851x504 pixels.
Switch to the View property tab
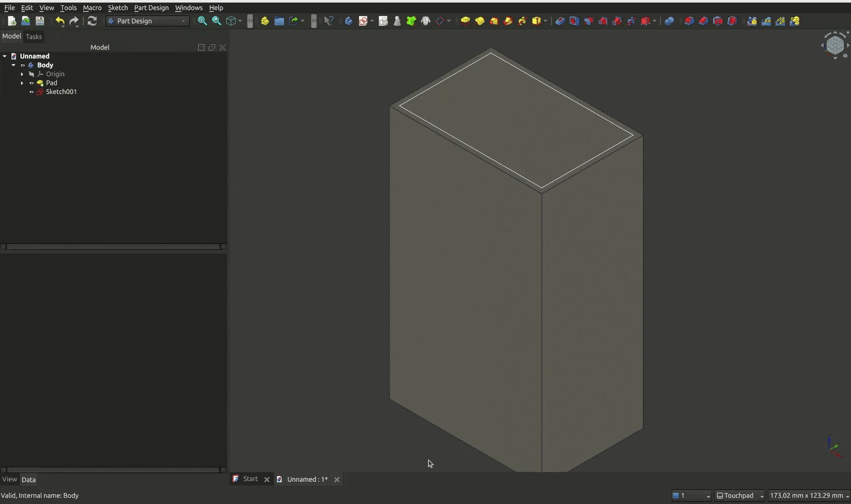click(x=10, y=479)
